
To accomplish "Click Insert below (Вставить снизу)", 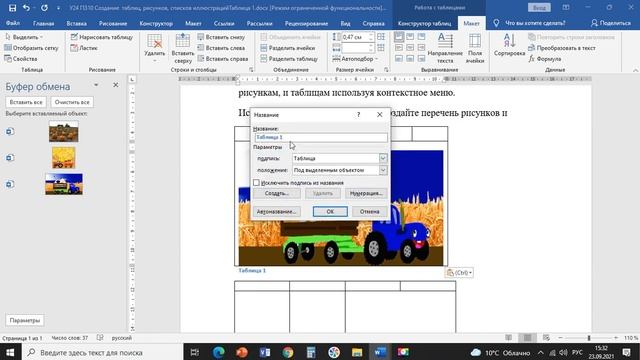I will tap(221, 37).
